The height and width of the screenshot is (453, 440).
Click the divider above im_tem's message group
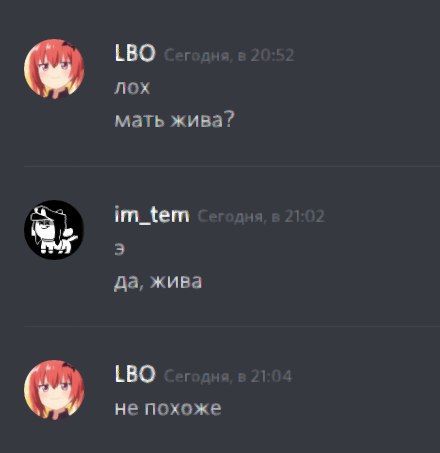point(232,165)
